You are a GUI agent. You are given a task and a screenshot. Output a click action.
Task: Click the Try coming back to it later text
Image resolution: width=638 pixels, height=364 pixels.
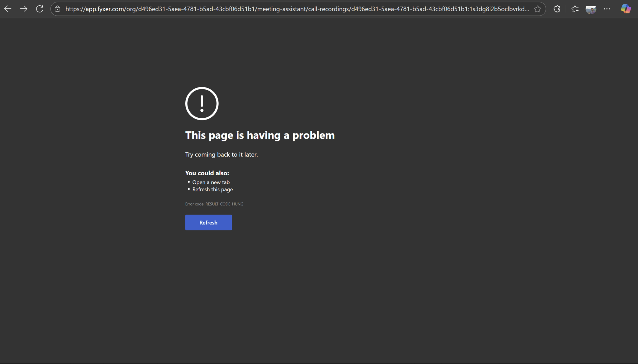click(221, 154)
